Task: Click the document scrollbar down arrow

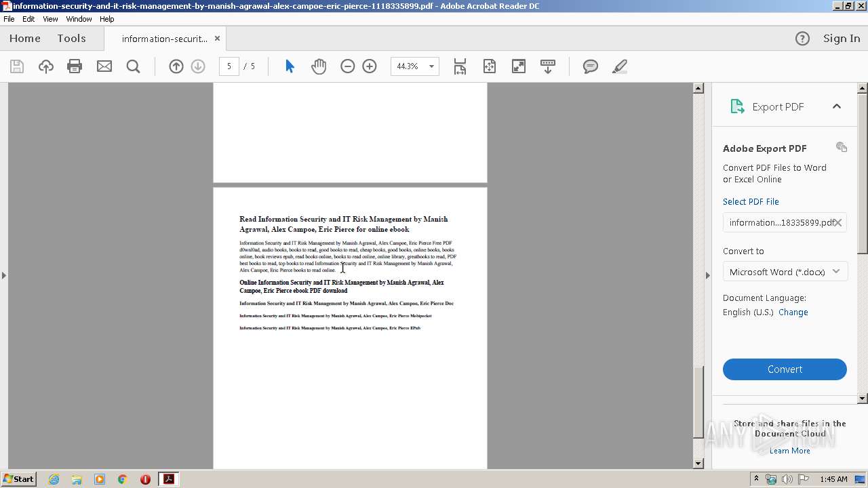Action: pyautogui.click(x=698, y=464)
